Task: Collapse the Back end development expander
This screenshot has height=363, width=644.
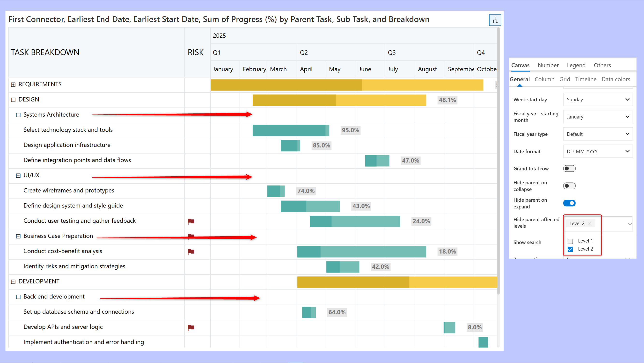Action: (x=18, y=297)
